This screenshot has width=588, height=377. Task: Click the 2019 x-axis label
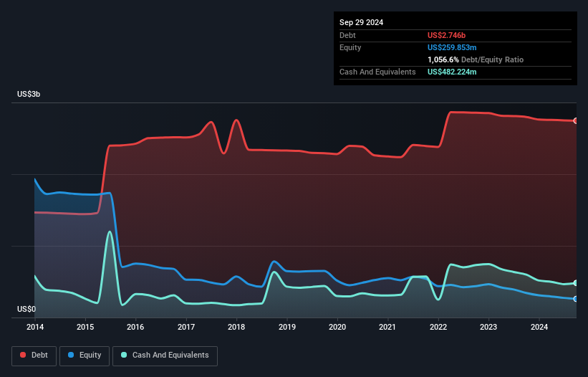[287, 327]
